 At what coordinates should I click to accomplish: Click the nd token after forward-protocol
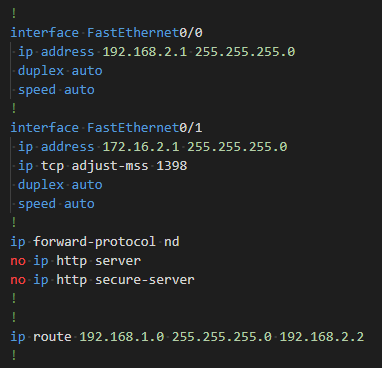(172, 242)
